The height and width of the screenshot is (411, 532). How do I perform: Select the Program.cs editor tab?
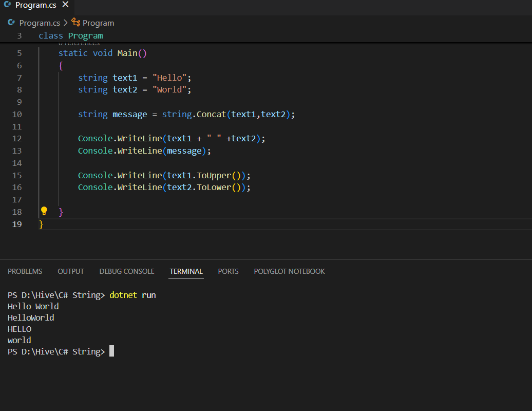[36, 5]
